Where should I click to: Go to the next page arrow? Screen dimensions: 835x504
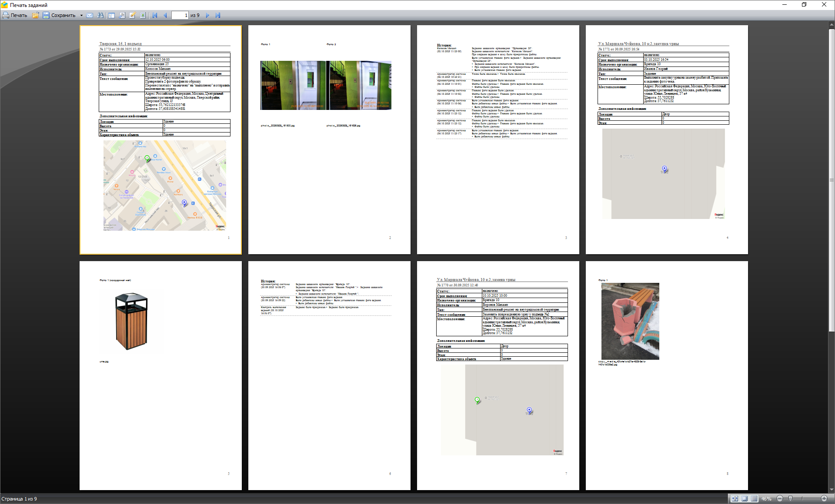pos(207,15)
